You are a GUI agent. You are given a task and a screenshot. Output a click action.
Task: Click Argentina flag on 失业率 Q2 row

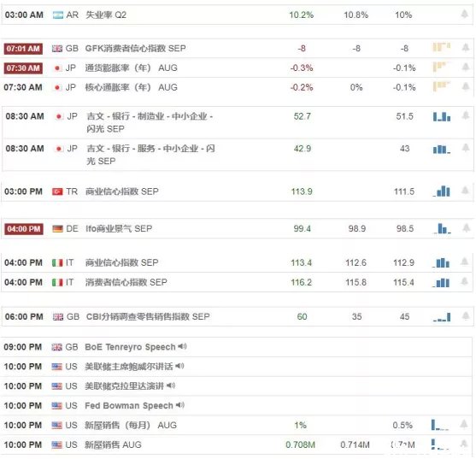[57, 15]
